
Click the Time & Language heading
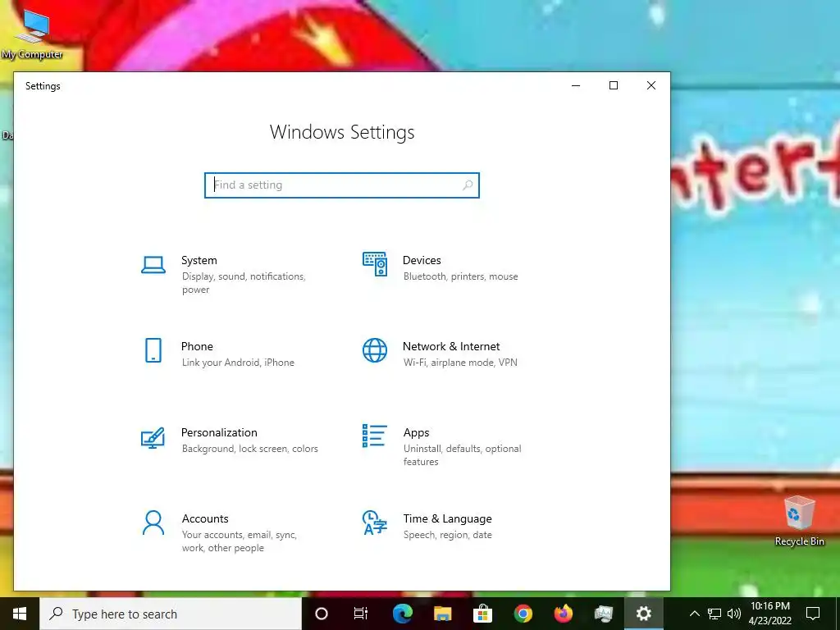pyautogui.click(x=447, y=518)
